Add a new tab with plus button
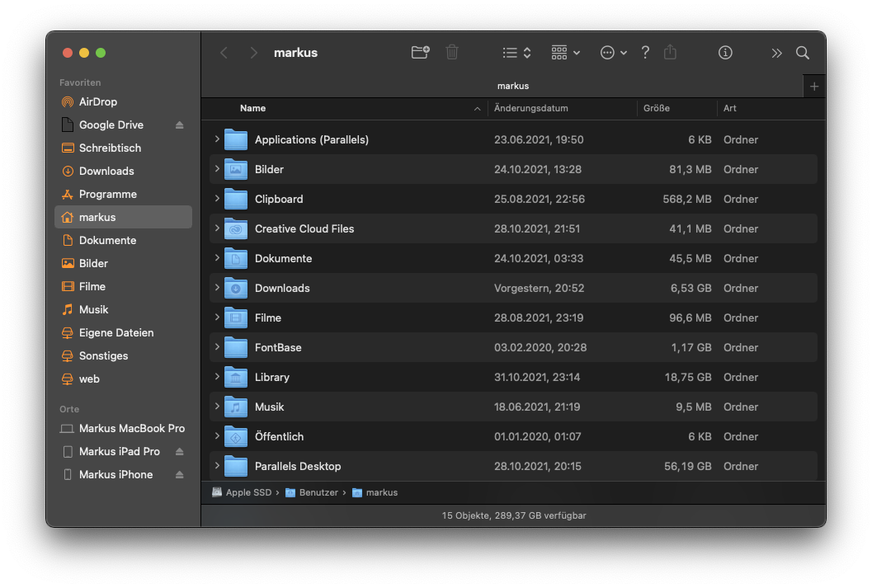The width and height of the screenshot is (872, 588). click(814, 87)
